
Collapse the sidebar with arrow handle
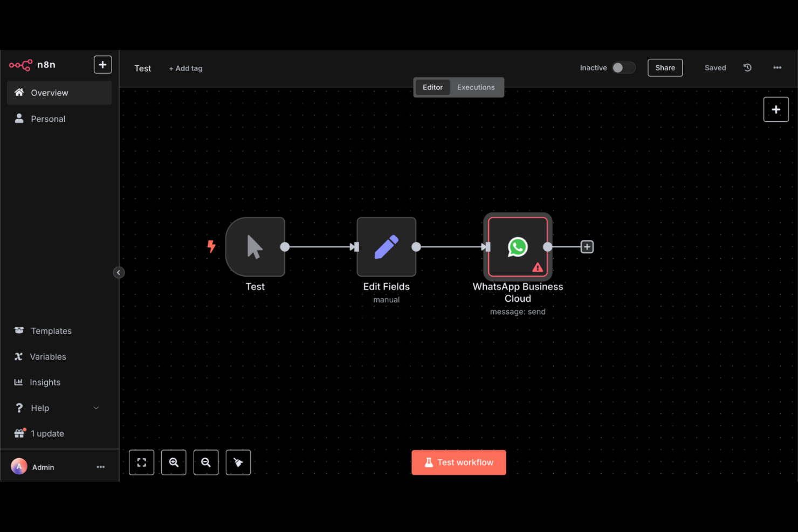[119, 273]
